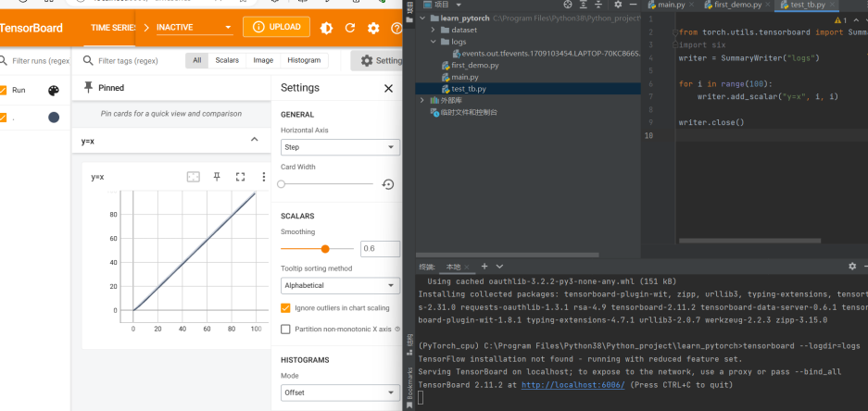
Task: Toggle TensorBoard dark mode icon
Action: pyautogui.click(x=326, y=28)
